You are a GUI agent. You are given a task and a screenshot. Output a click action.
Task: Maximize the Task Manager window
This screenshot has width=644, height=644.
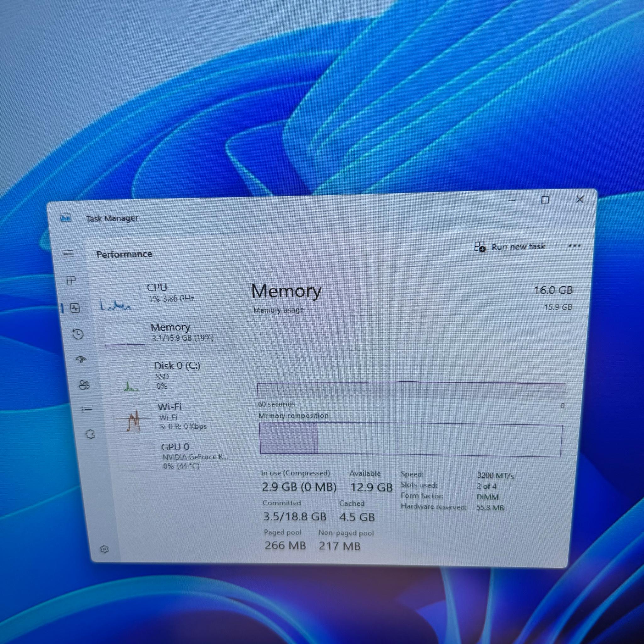545,200
